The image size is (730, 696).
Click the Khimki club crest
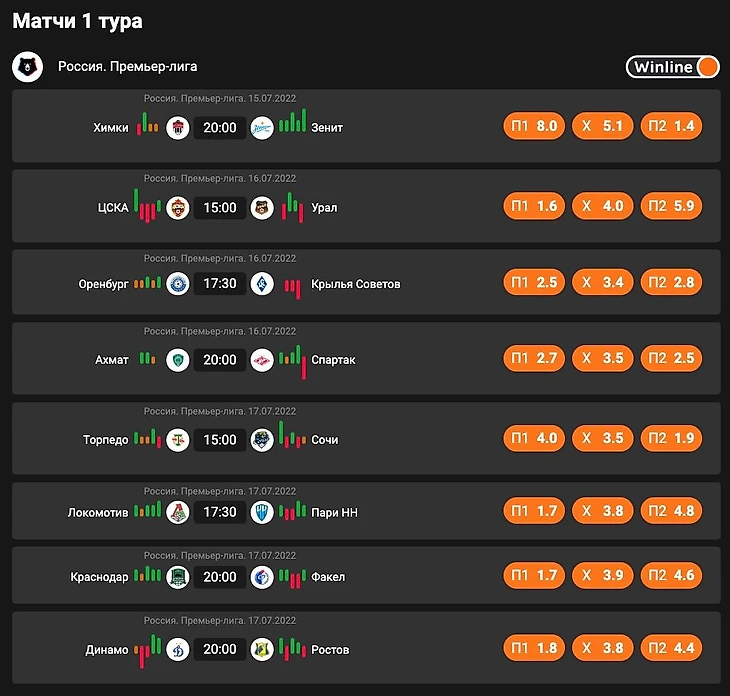tap(178, 127)
